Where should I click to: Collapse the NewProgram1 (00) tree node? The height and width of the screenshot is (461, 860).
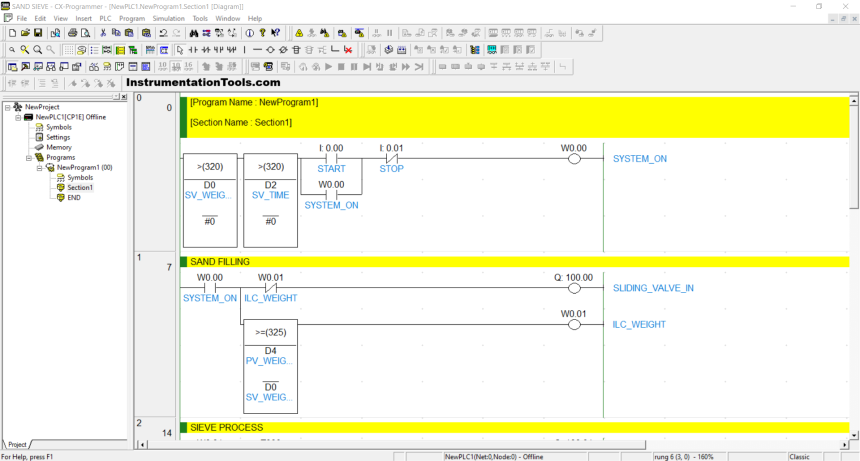coord(40,167)
